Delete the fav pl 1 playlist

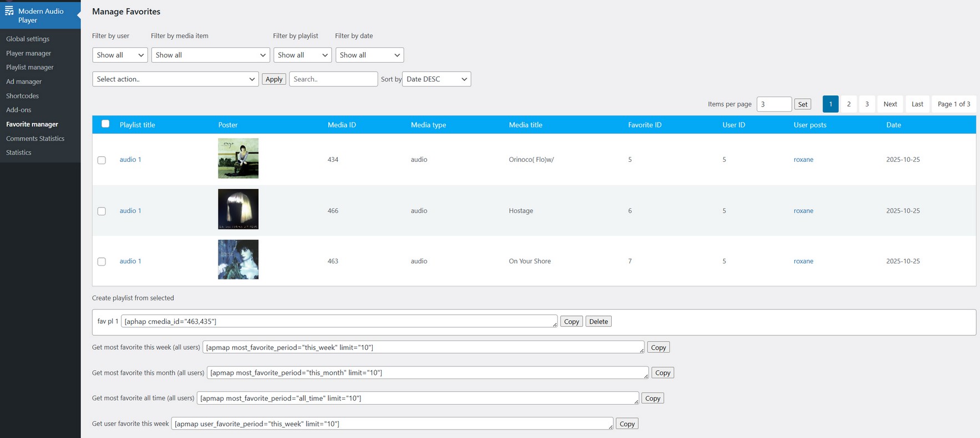click(x=598, y=322)
